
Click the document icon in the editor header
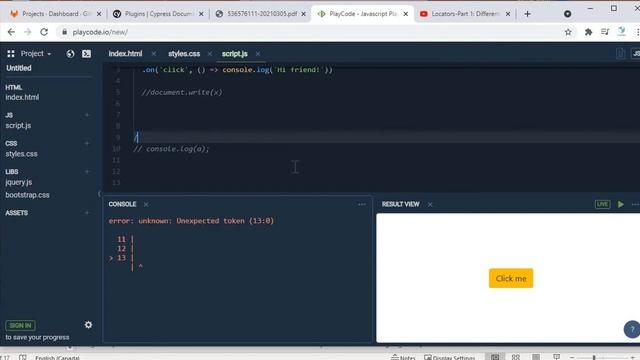point(620,53)
